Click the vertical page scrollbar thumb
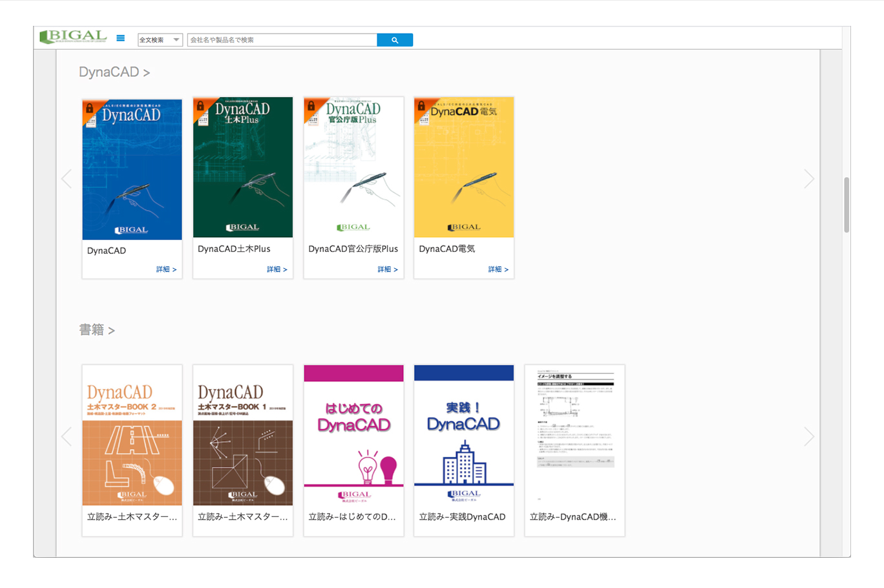 [x=847, y=205]
